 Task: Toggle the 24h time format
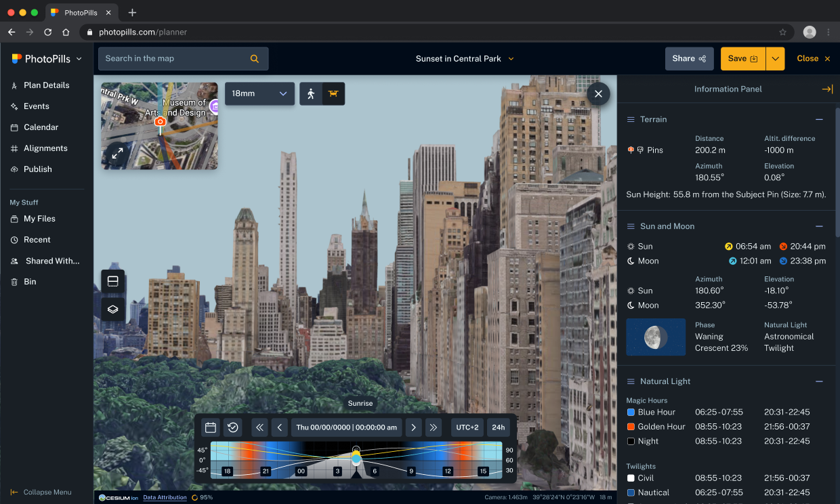(499, 427)
